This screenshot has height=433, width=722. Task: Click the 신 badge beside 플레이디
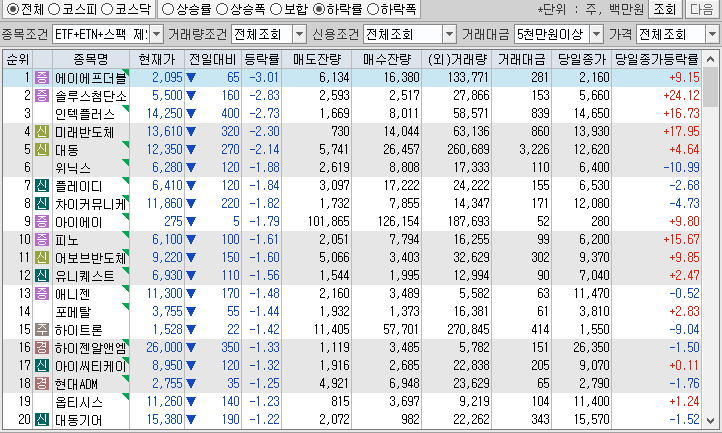pos(42,185)
